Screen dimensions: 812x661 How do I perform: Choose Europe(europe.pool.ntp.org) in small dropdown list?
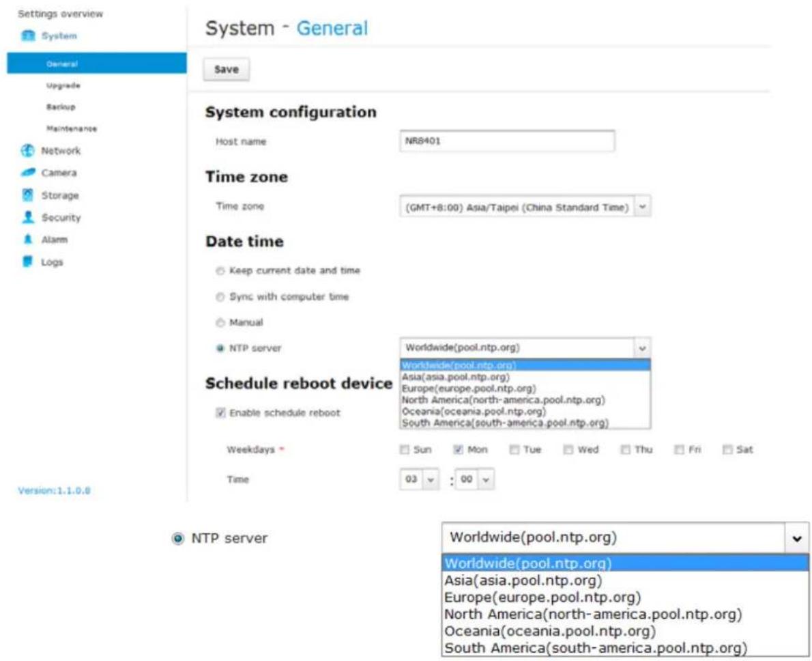(525, 389)
